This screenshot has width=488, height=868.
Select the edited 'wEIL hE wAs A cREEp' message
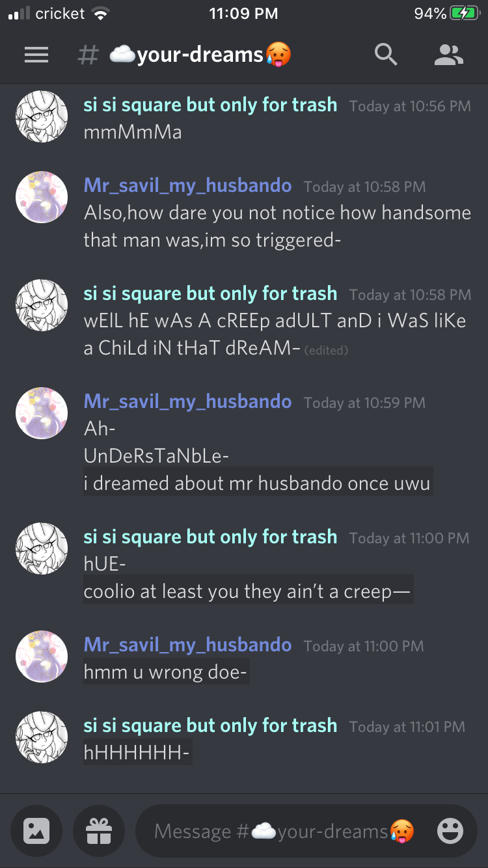(x=275, y=334)
